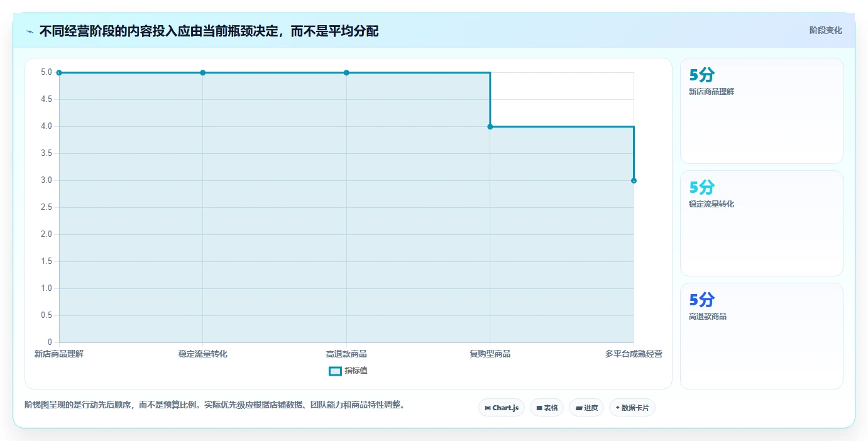Click the y-axis value 5.0
Image resolution: width=868 pixels, height=441 pixels.
coord(47,72)
